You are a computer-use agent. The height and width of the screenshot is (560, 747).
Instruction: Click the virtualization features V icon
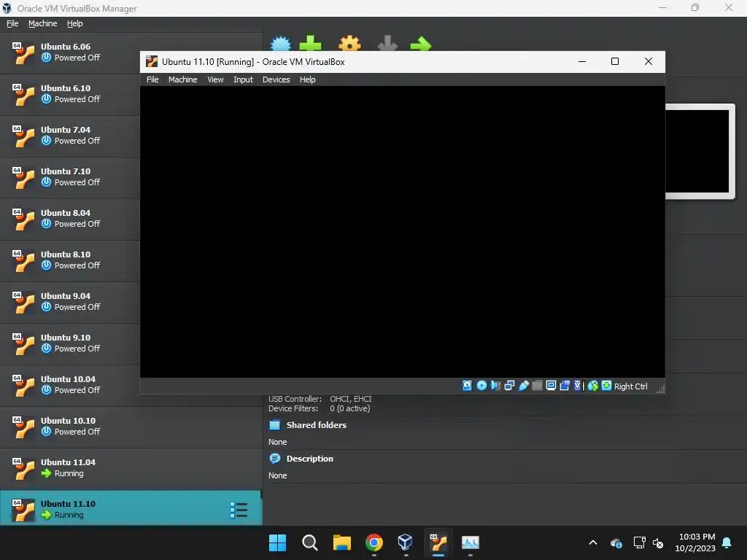pyautogui.click(x=578, y=386)
